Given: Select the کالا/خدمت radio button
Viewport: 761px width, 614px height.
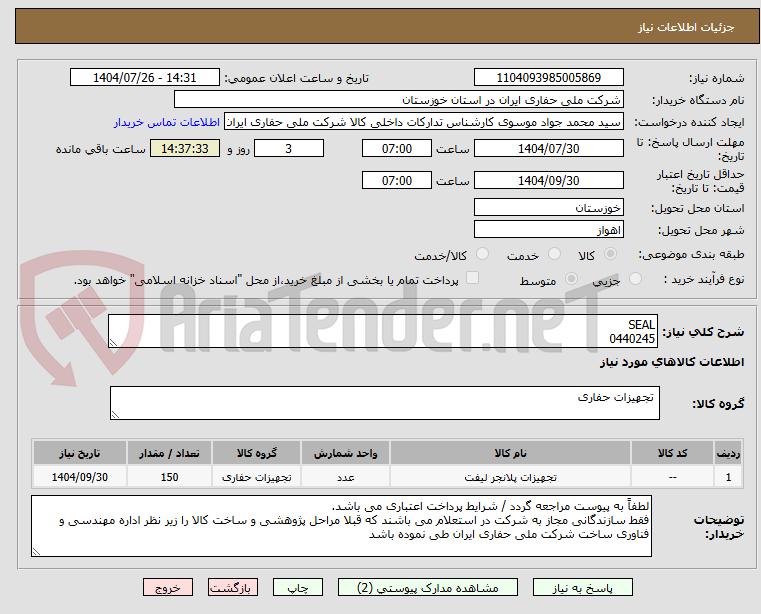Looking at the screenshot, I should [482, 253].
